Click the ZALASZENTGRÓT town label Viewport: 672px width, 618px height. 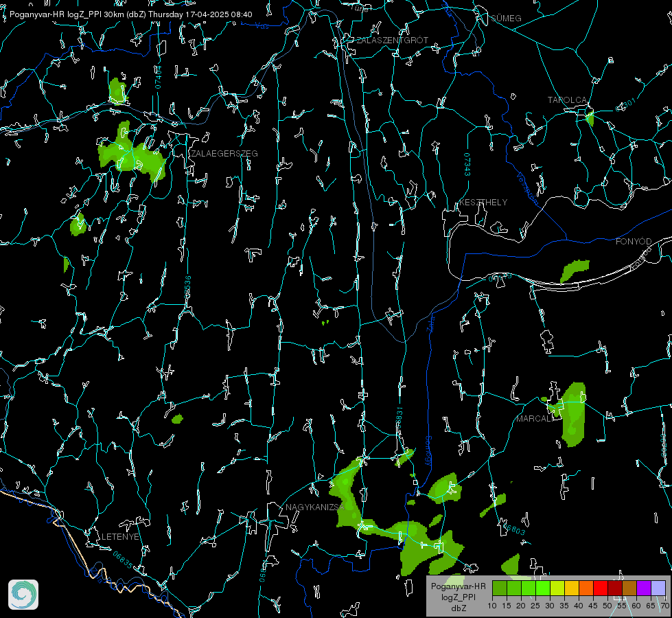392,41
